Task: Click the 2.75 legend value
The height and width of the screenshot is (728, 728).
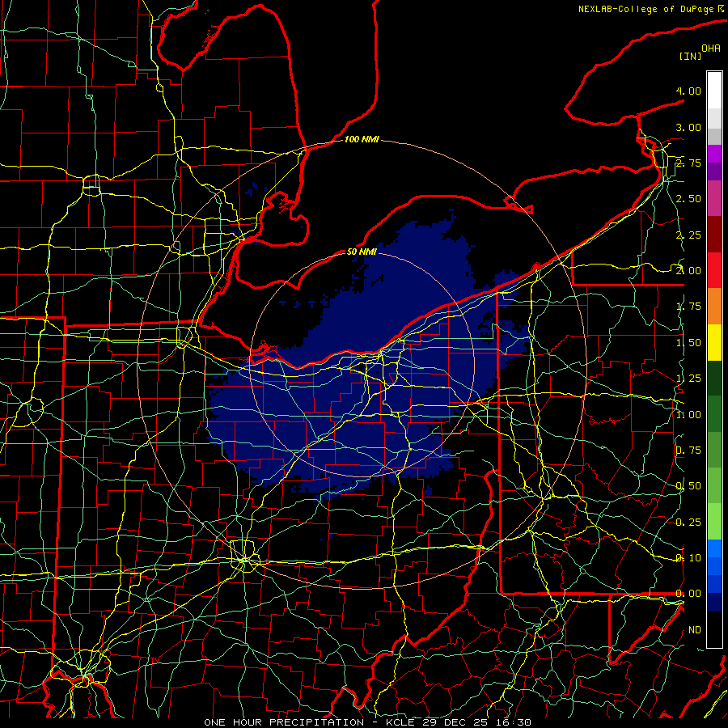Action: click(x=688, y=163)
